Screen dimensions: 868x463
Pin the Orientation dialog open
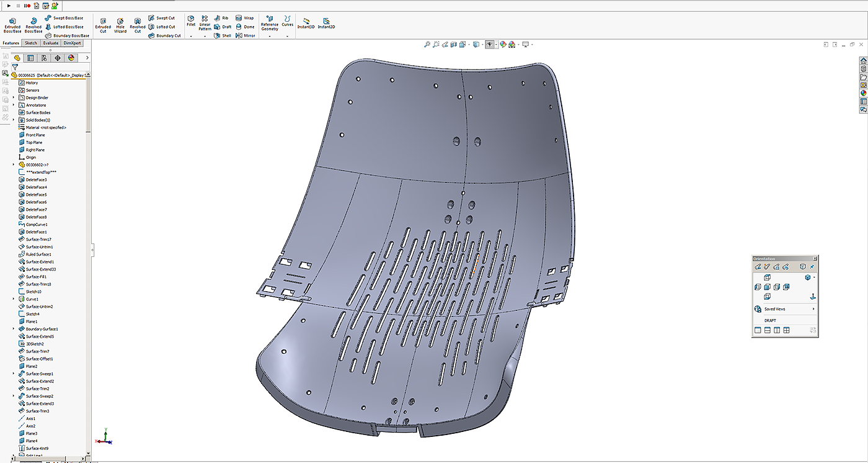pyautogui.click(x=812, y=267)
